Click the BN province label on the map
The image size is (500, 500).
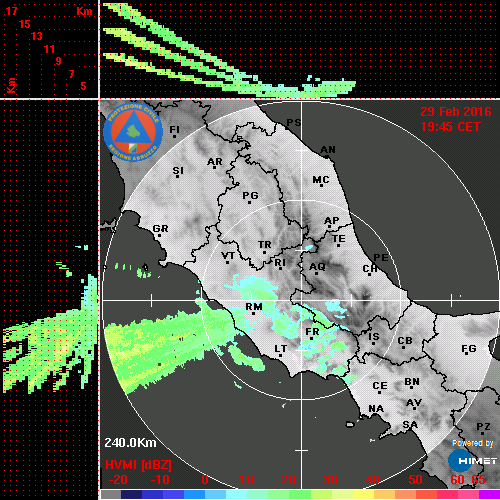pos(412,382)
